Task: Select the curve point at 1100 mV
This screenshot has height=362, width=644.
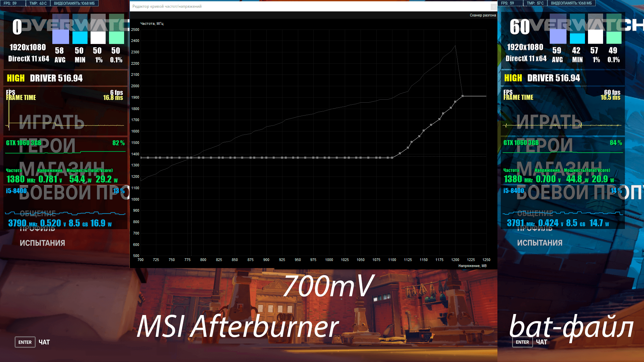Action: (x=392, y=157)
